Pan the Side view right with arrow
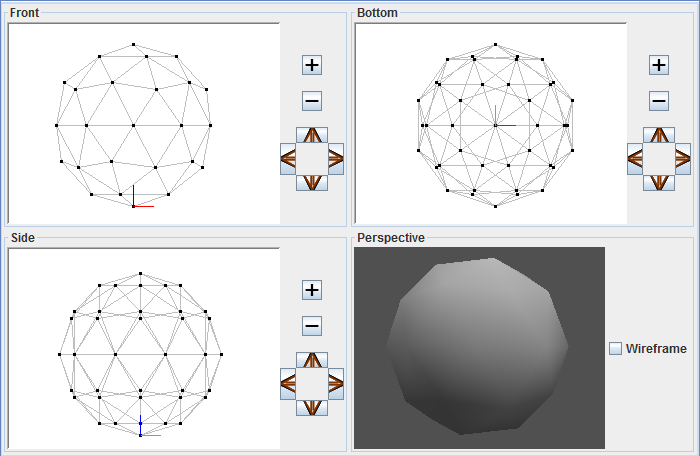Image resolution: width=700 pixels, height=456 pixels. click(336, 384)
